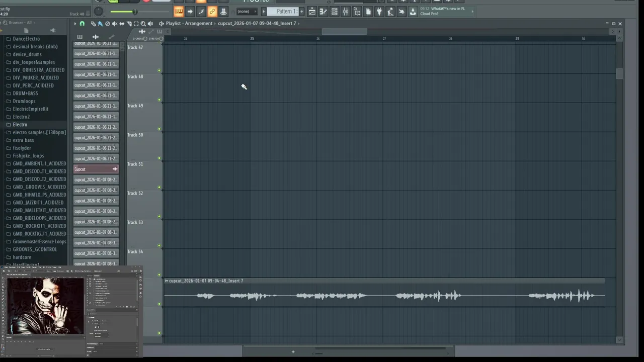The width and height of the screenshot is (644, 362).
Task: Open the Electro2 folder
Action: [x=21, y=117]
